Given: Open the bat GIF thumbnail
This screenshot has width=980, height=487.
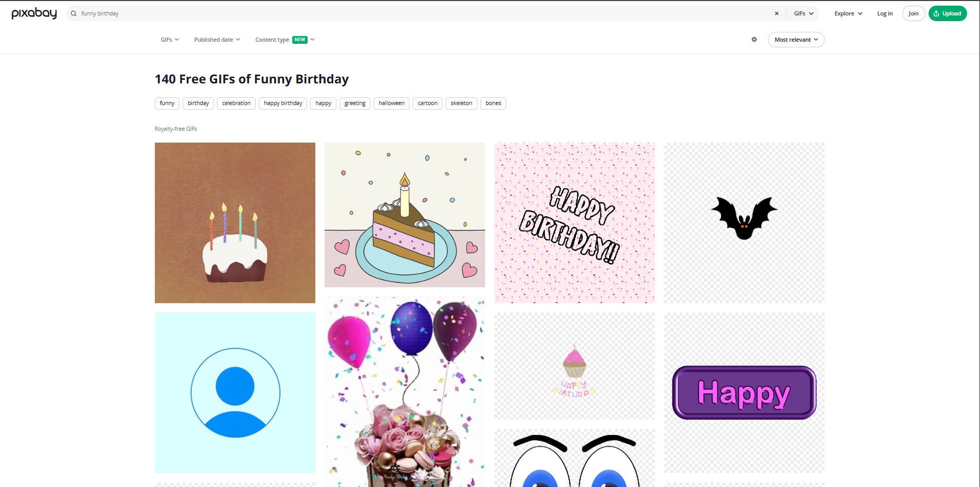Looking at the screenshot, I should [744, 222].
